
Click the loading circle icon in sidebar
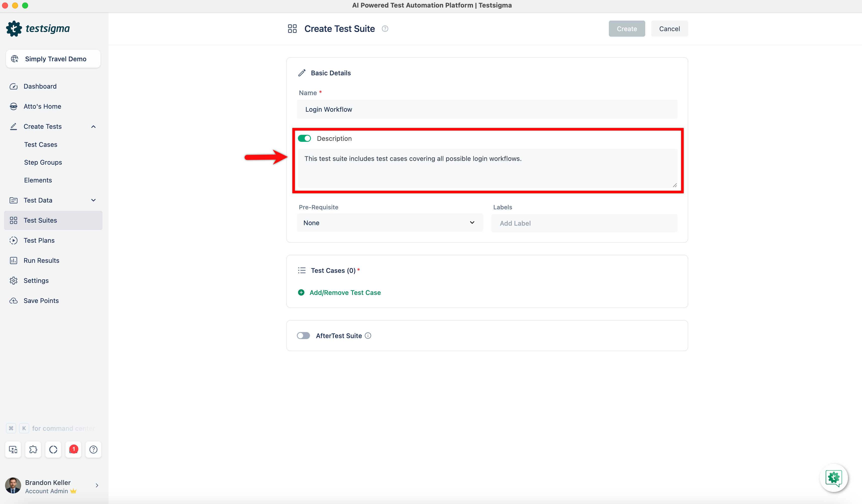[53, 449]
